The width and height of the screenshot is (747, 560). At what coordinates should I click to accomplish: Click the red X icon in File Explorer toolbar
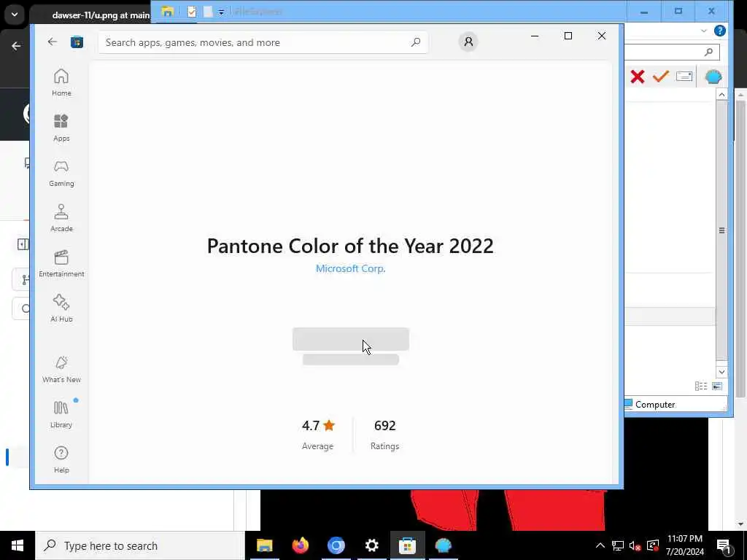(638, 77)
